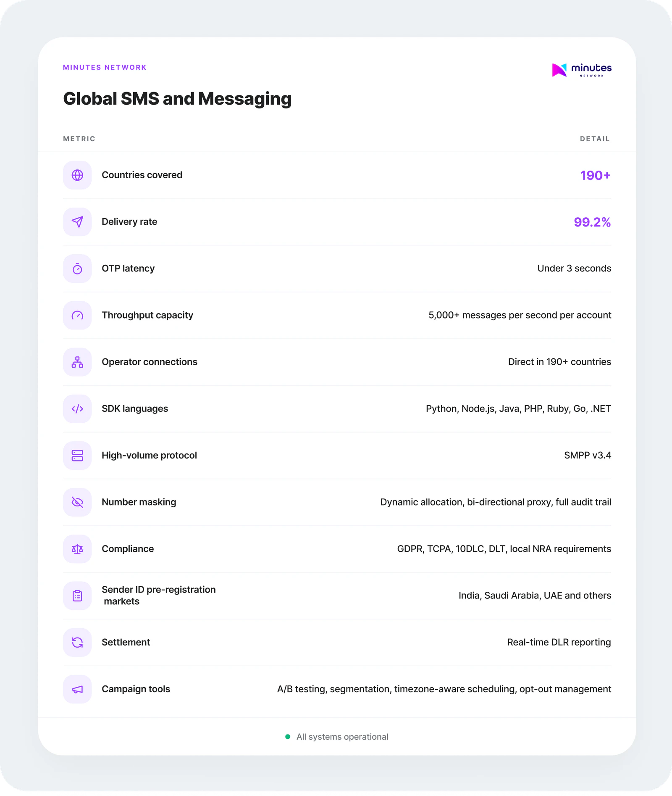Click the scales icon beside Compliance
This screenshot has height=796, width=672.
pyautogui.click(x=77, y=549)
